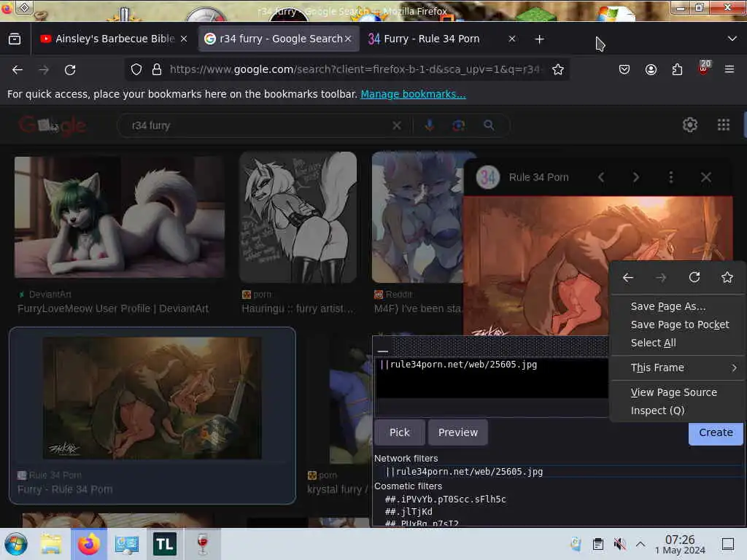Open Google quick settings gear
Image resolution: width=747 pixels, height=560 pixels.
pos(690,125)
